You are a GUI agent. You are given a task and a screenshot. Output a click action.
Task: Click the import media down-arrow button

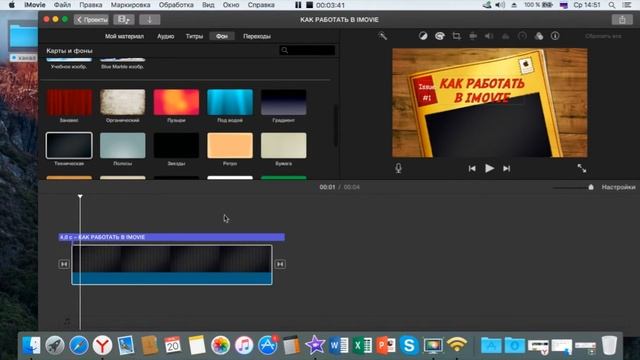tap(149, 20)
